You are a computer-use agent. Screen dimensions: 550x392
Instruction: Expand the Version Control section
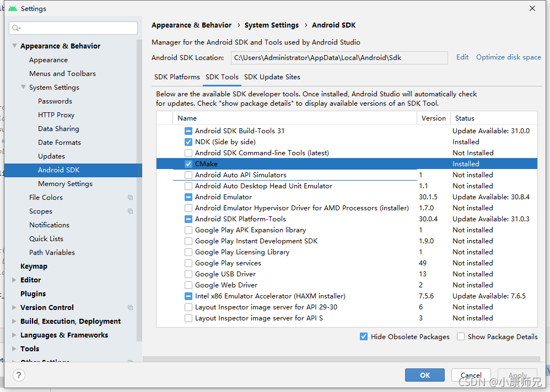pyautogui.click(x=14, y=308)
